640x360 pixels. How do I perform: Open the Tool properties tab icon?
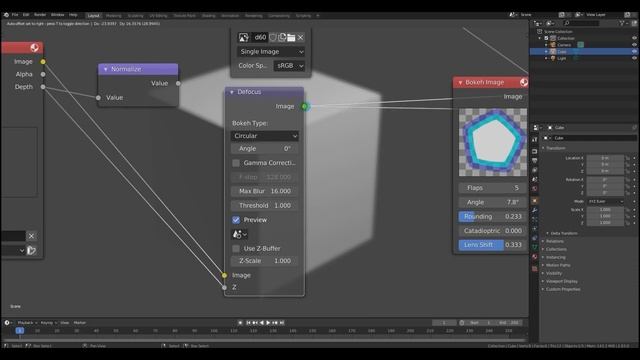535,140
